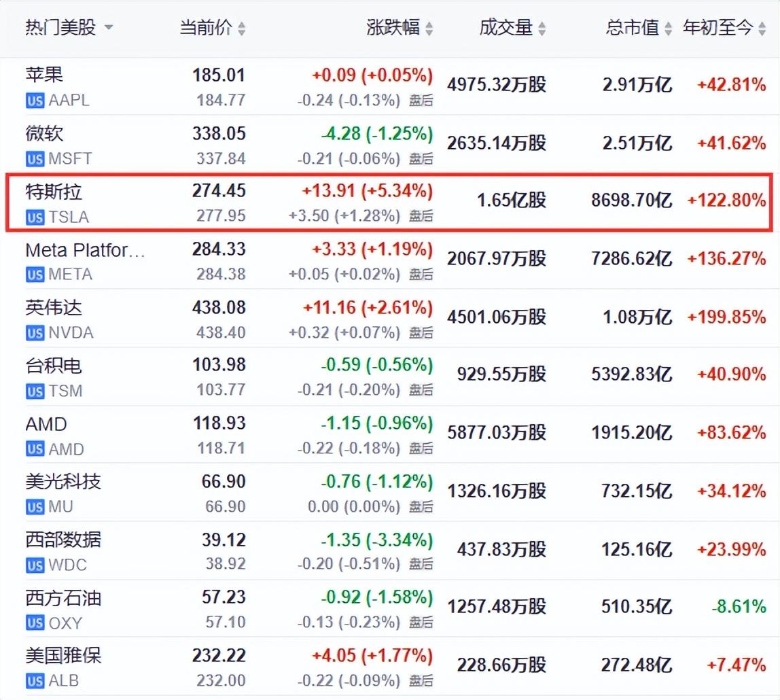Viewport: 780px width, 700px height.
Task: Sort by 总市值 column arrows
Action: click(668, 29)
